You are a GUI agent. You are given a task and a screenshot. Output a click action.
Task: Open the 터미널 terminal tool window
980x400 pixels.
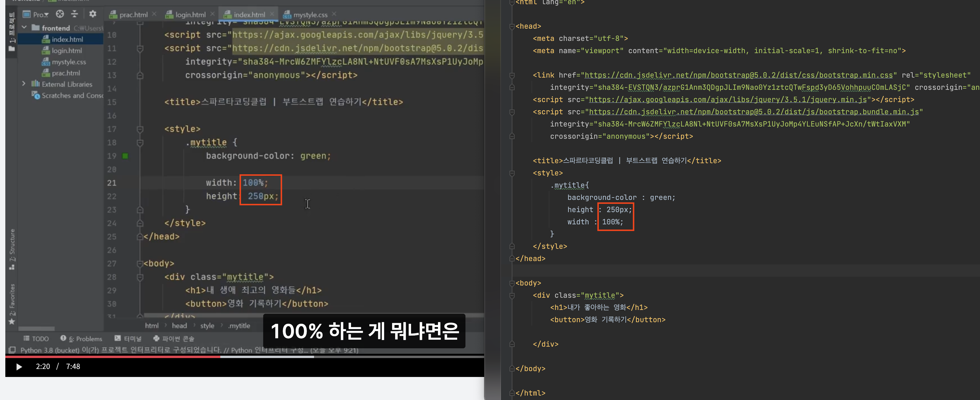coord(128,338)
